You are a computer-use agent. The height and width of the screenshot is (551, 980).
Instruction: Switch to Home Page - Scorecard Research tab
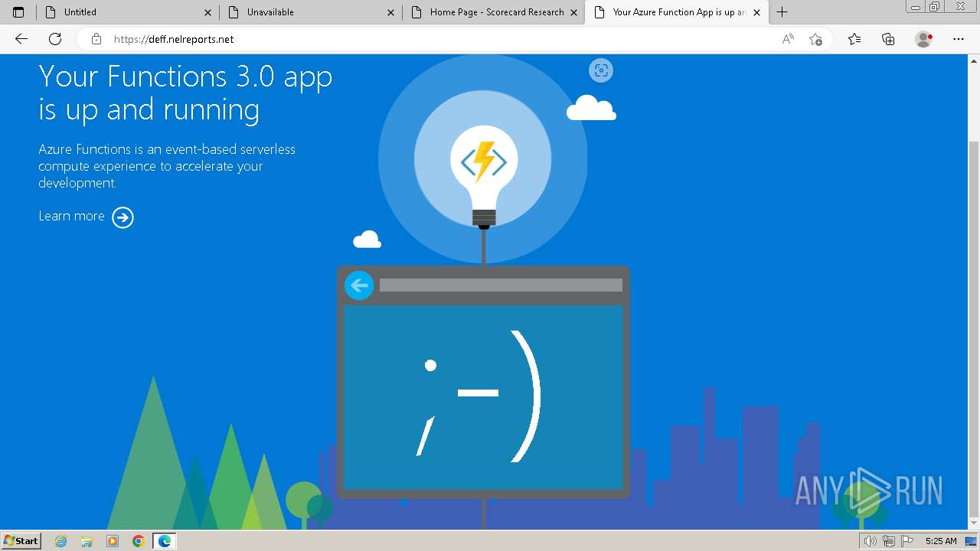pyautogui.click(x=494, y=12)
